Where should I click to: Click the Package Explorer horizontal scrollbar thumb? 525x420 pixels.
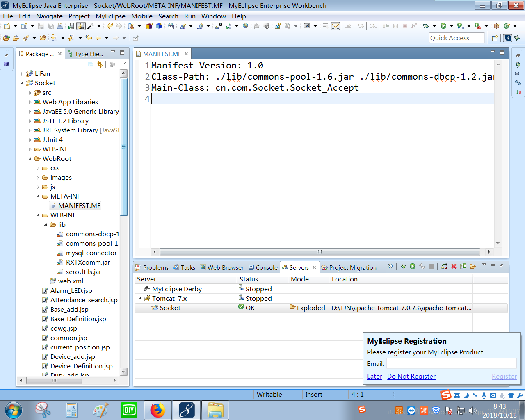pos(55,380)
